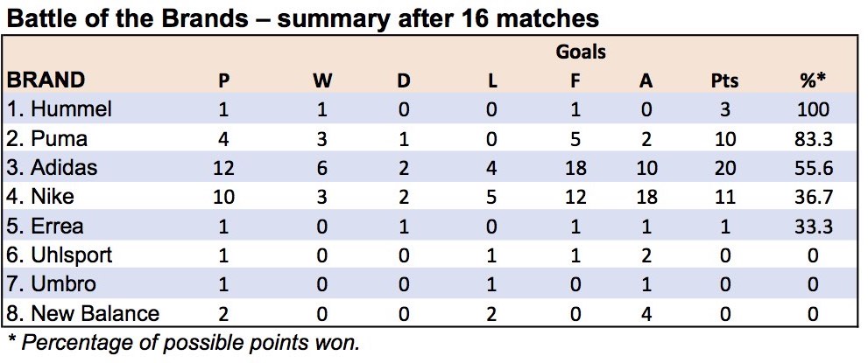Click the table title text

[x=303, y=18]
